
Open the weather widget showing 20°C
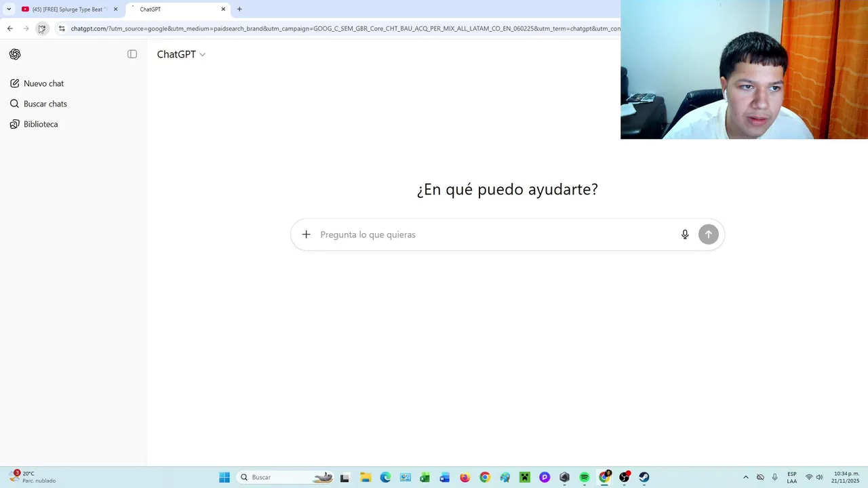click(x=33, y=477)
